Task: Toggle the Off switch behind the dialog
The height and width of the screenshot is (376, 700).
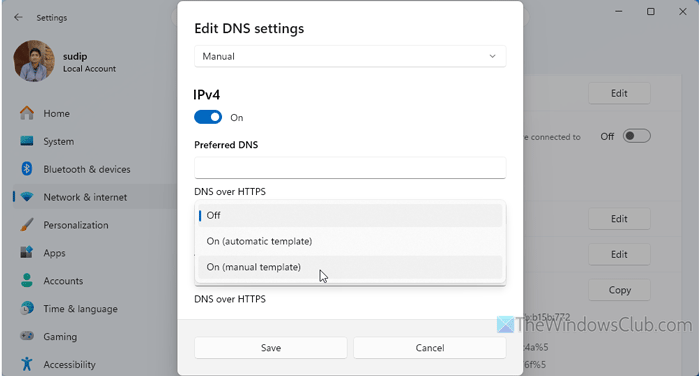Action: (x=637, y=136)
